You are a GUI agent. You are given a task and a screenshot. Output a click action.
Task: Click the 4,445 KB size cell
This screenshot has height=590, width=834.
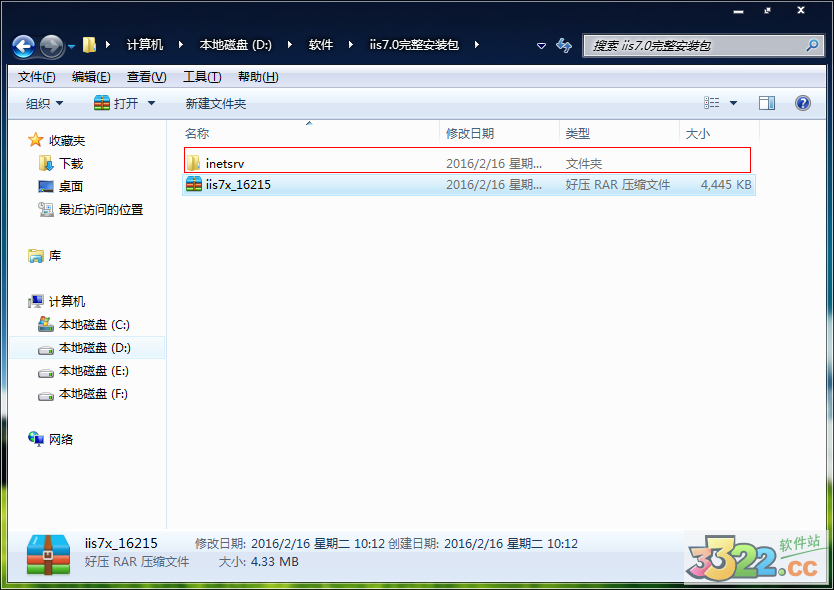(725, 185)
